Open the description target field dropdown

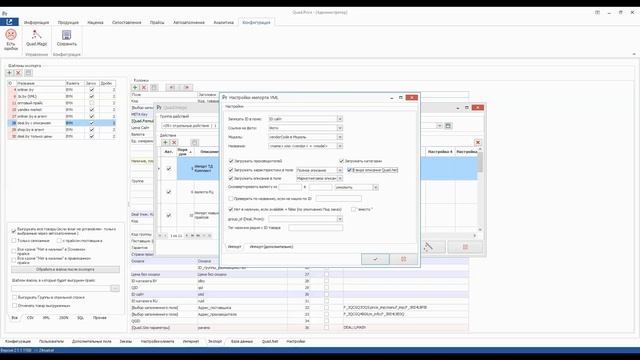pos(340,178)
